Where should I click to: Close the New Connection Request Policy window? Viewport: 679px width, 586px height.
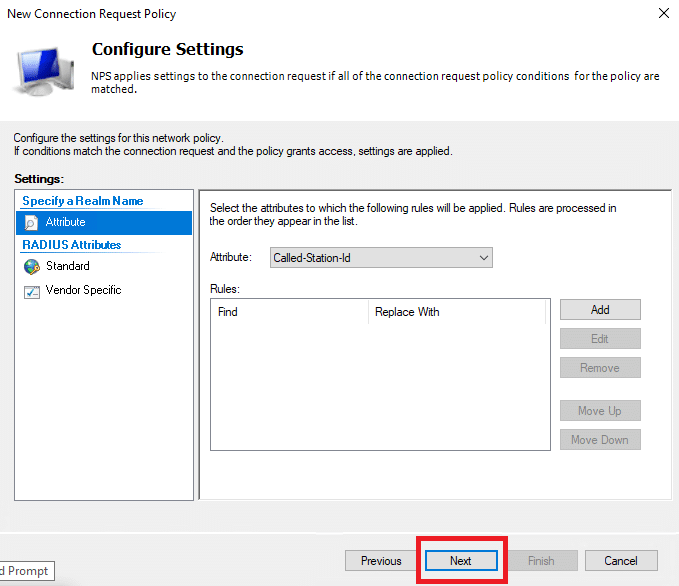coord(663,14)
